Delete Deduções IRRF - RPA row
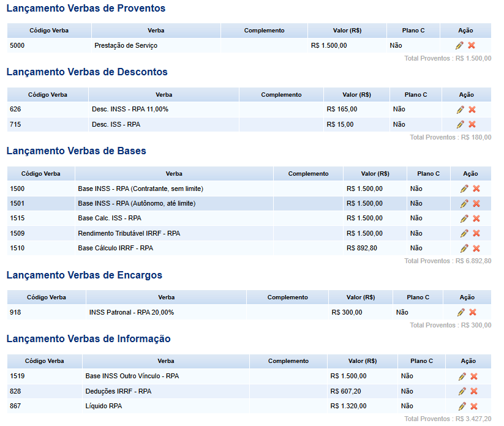This screenshot has width=504, height=426. click(474, 391)
